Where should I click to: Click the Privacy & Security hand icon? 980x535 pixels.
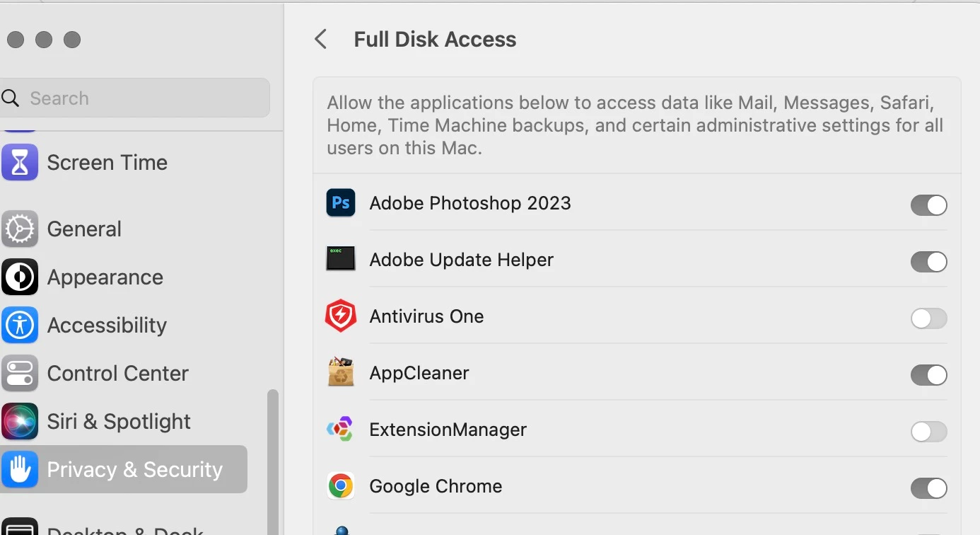(x=19, y=469)
